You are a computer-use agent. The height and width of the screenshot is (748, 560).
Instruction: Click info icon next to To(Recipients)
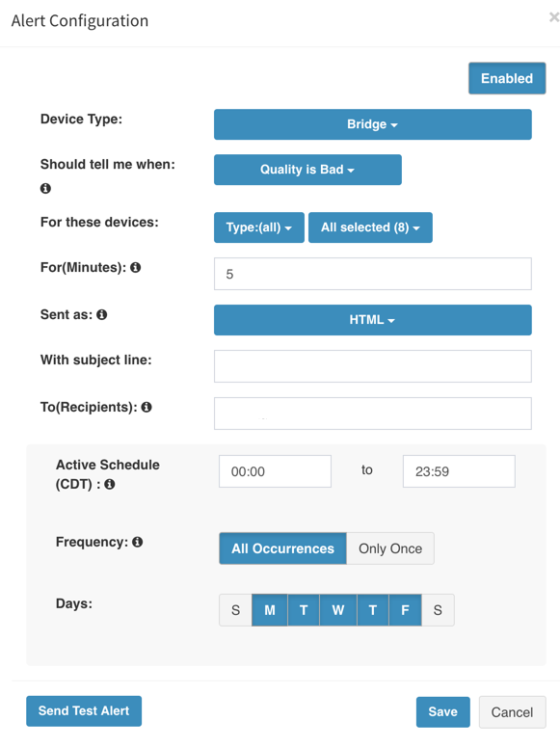(x=147, y=407)
